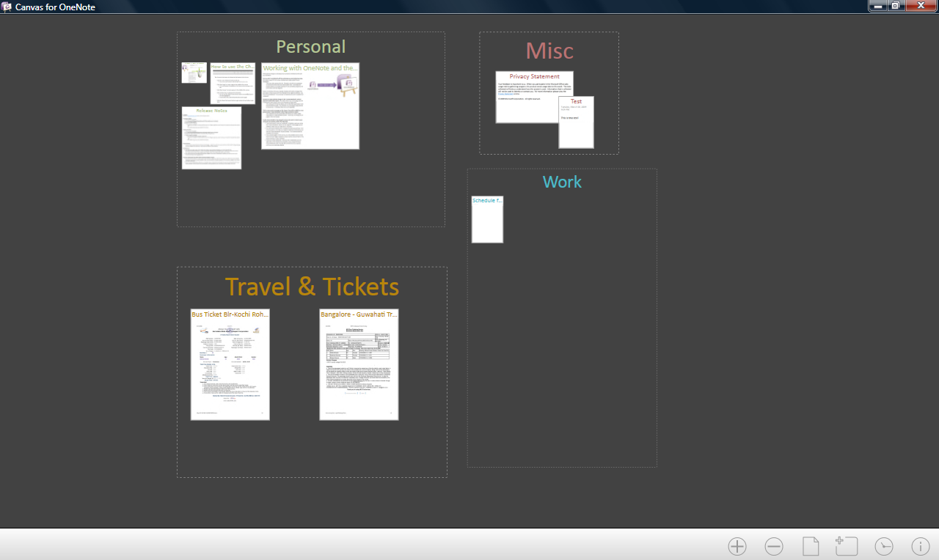
Task: Open the small untitled page thumbnail in Personal
Action: 194,73
